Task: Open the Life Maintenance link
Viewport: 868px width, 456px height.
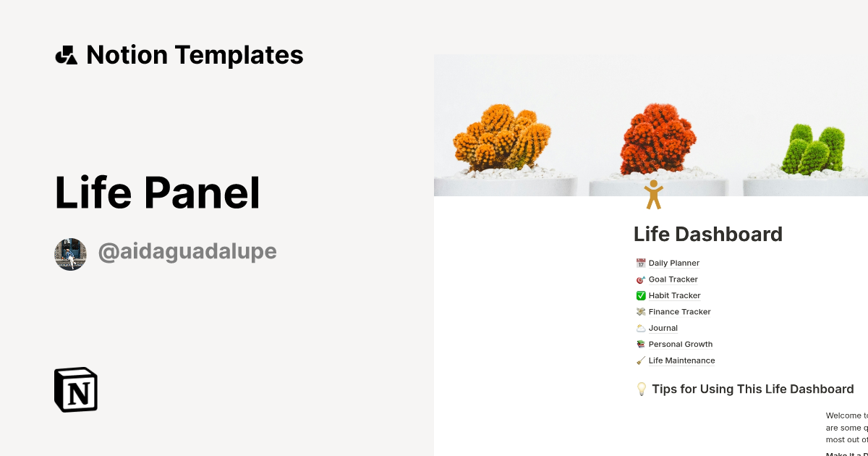Action: pyautogui.click(x=681, y=360)
